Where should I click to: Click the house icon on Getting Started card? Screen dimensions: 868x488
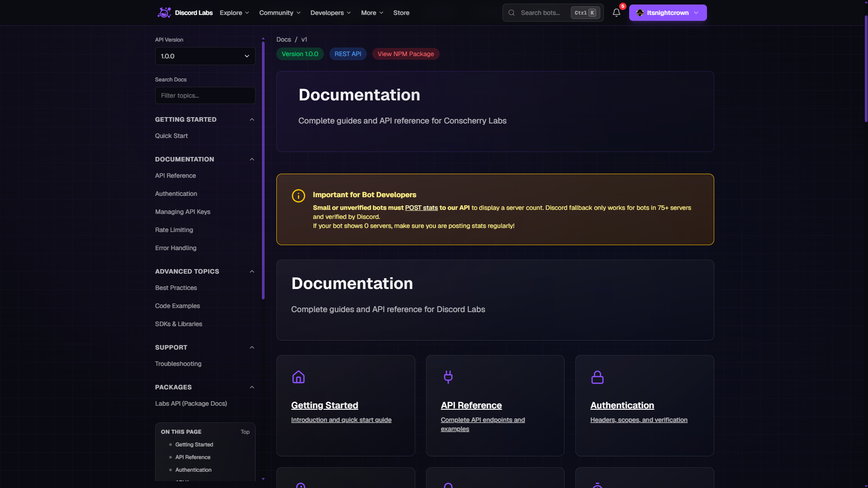click(x=299, y=377)
